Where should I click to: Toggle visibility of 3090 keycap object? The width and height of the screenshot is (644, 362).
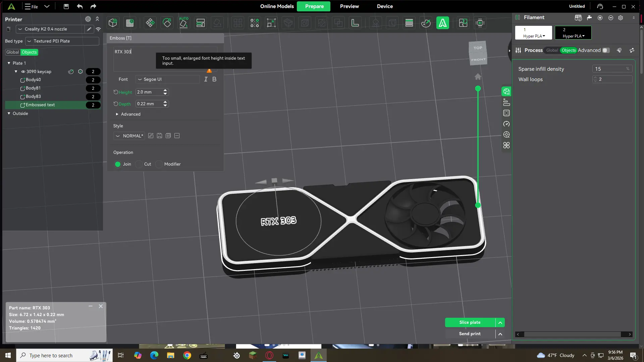click(x=23, y=72)
